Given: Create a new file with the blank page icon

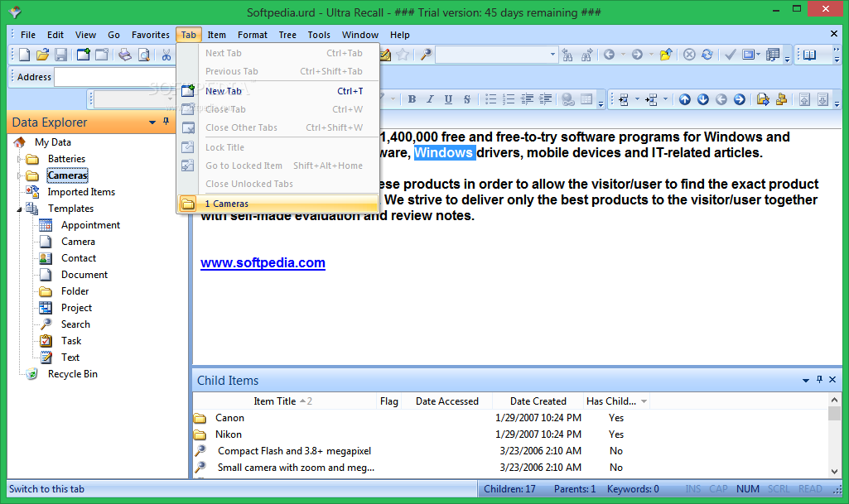Looking at the screenshot, I should (24, 54).
